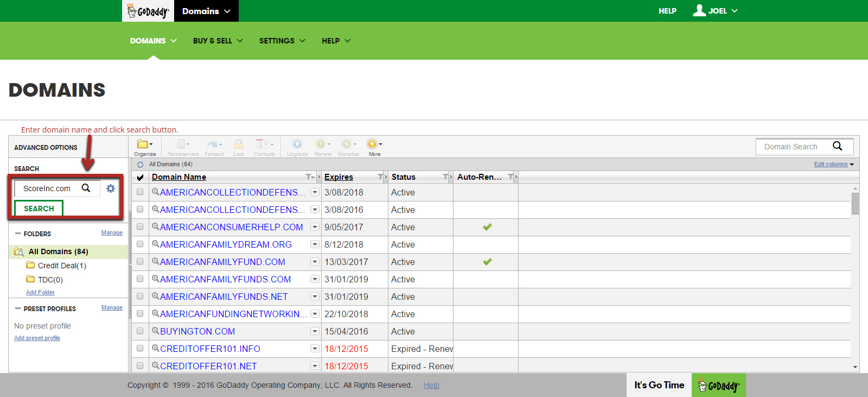Screen dimensions: 868x397
Task: Open the Domains product dropdown in top bar
Action: [206, 11]
